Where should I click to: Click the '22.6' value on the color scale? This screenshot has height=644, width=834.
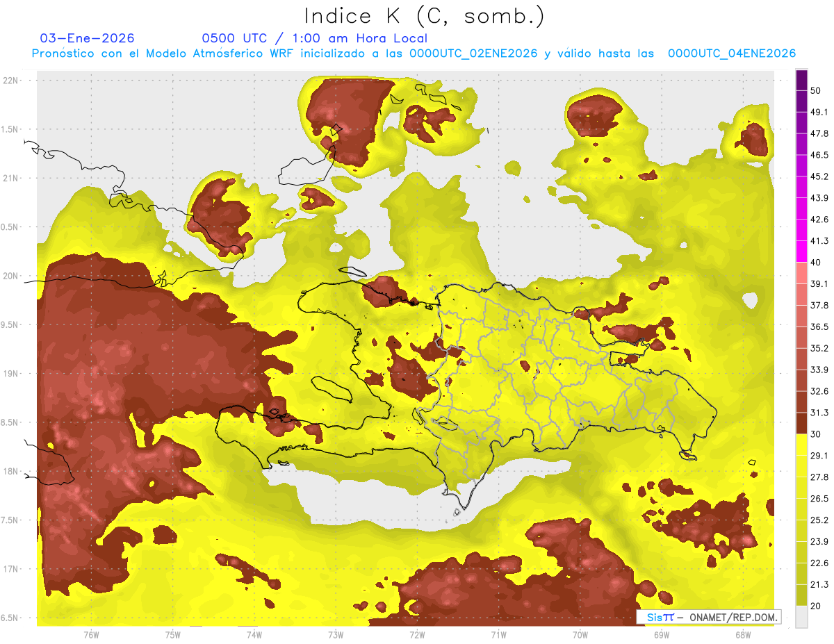[819, 563]
